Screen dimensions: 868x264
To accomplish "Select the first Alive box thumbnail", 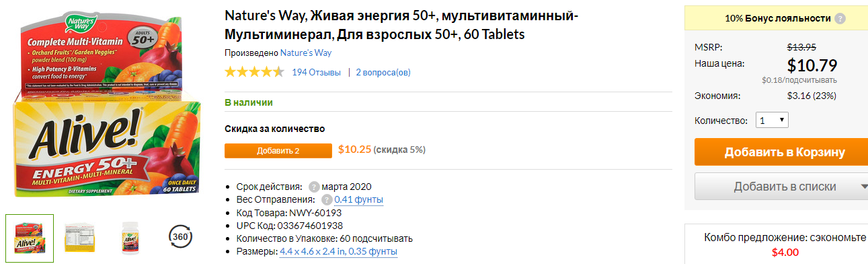I will coord(30,237).
